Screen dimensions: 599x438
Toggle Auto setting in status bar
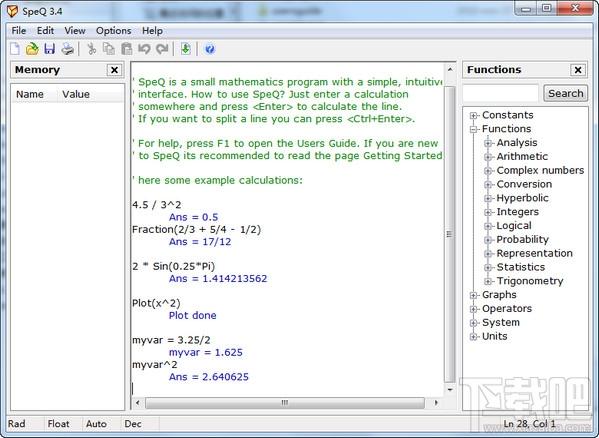click(x=96, y=423)
